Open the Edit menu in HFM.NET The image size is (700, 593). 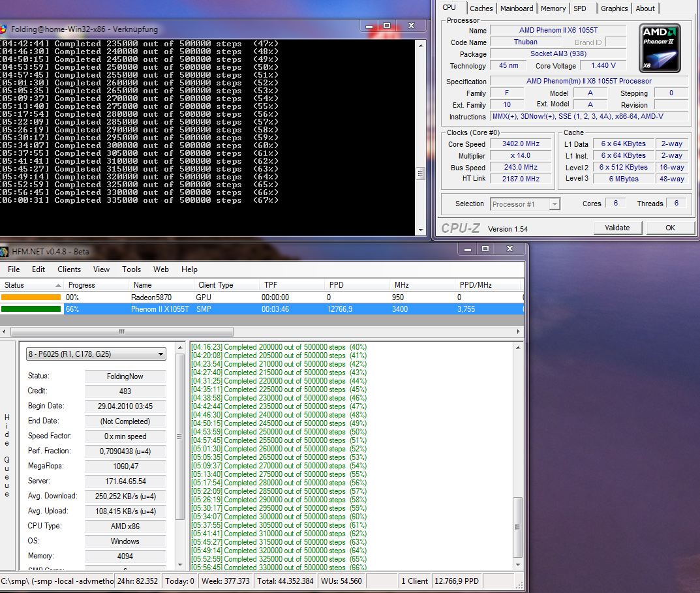[38, 269]
